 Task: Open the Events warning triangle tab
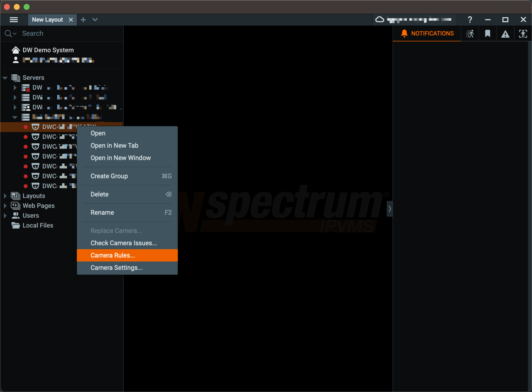[505, 34]
